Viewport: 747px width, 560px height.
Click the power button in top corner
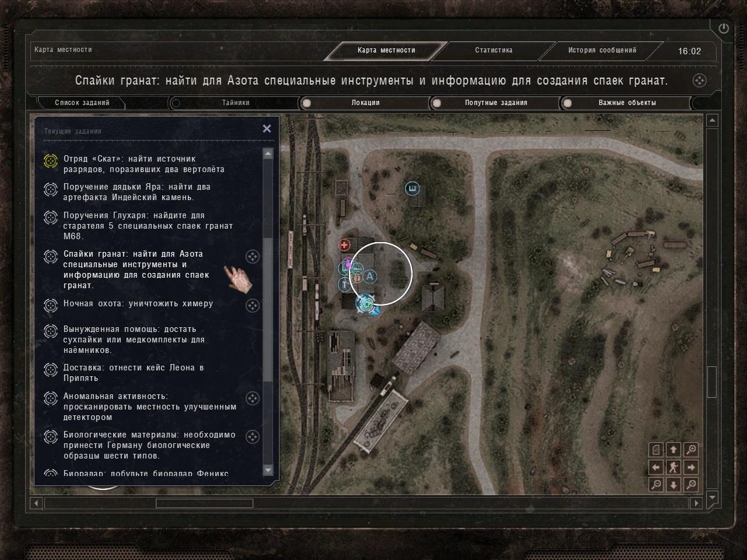(724, 28)
